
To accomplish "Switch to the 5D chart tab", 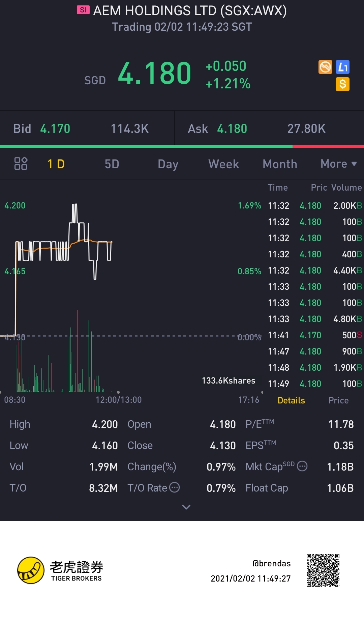I will point(112,164).
